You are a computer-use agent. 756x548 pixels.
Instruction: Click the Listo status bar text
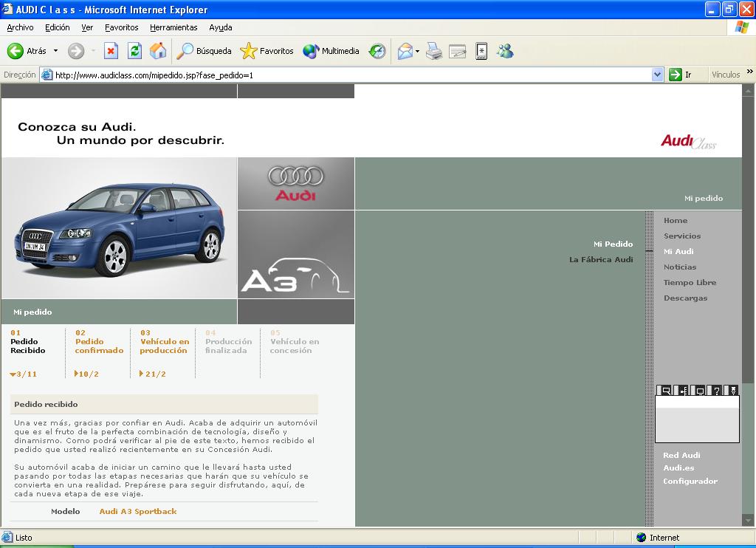(x=24, y=538)
